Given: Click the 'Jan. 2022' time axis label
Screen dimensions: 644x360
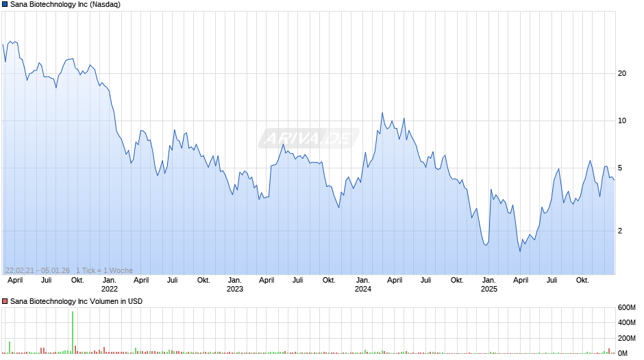Looking at the screenshot, I should (x=109, y=285).
